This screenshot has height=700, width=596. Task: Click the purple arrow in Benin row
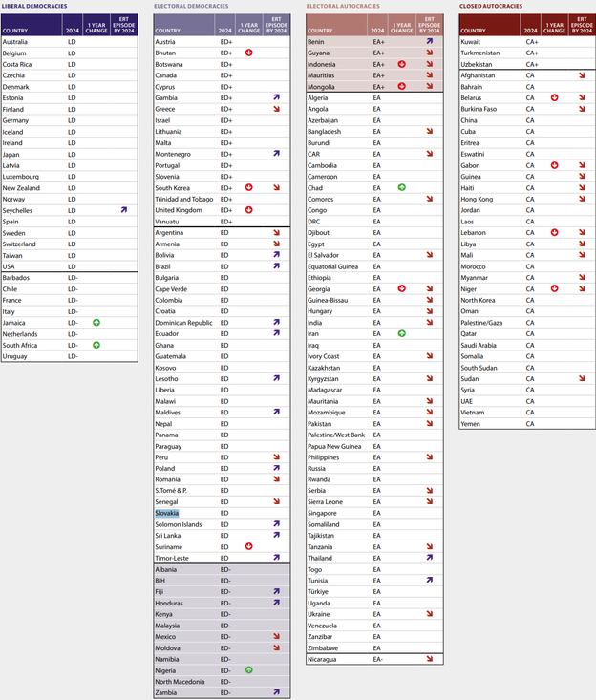point(429,42)
